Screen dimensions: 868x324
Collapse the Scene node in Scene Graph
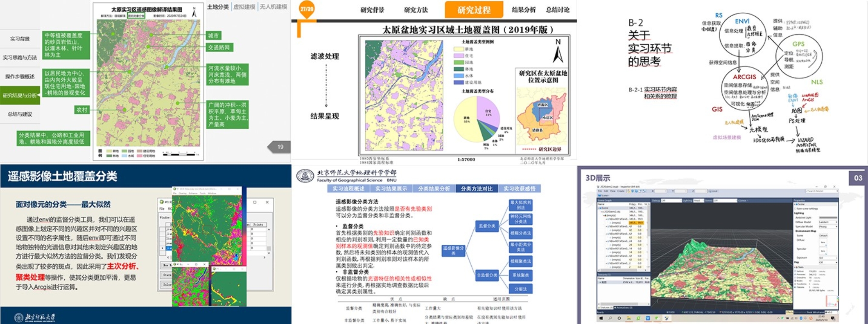(x=599, y=208)
